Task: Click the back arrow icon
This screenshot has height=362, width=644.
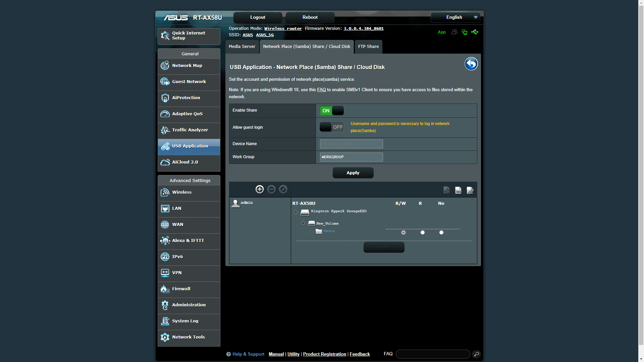Action: click(471, 64)
